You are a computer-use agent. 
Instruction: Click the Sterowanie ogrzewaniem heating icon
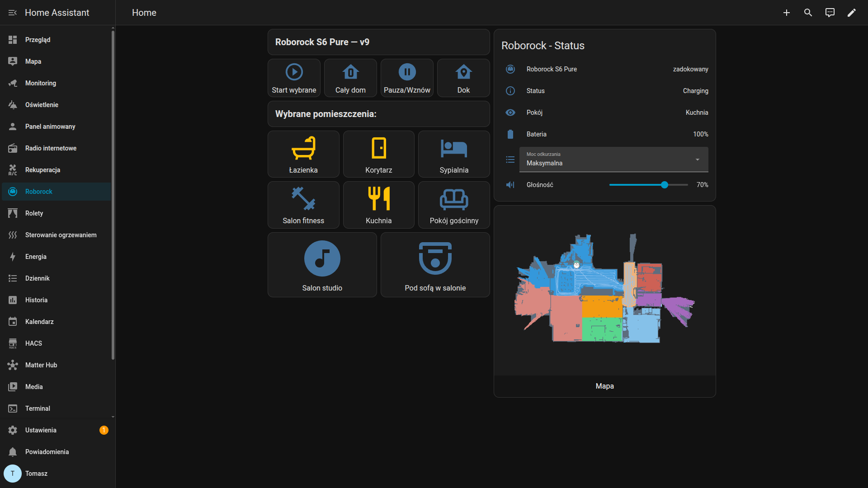click(13, 235)
